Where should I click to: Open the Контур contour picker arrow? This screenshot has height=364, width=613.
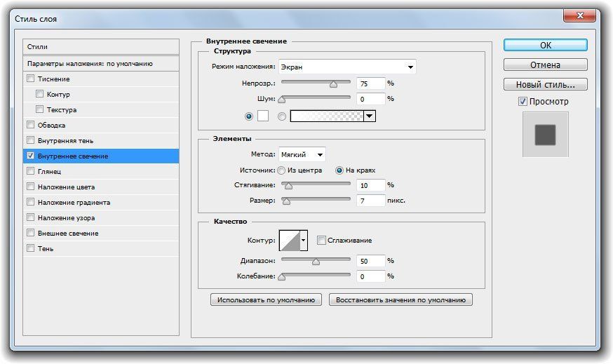[304, 240]
